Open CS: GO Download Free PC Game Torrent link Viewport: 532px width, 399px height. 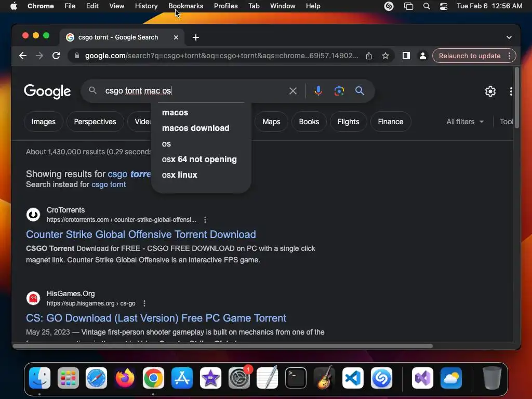[156, 318]
